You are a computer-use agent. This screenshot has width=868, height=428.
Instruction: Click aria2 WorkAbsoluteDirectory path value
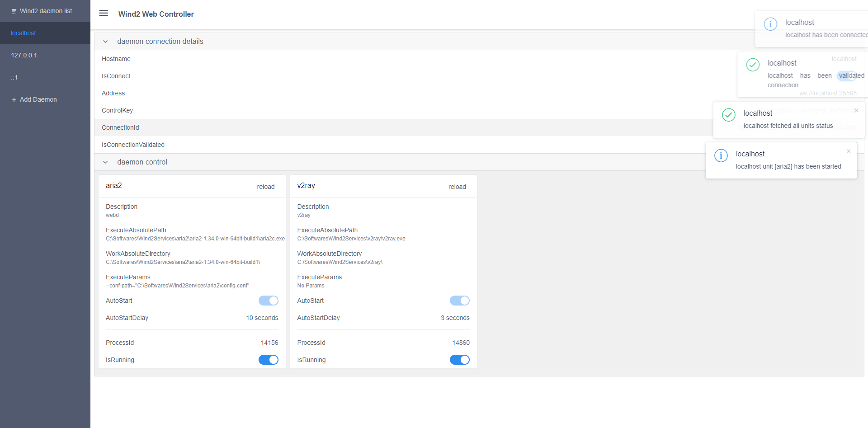pos(183,262)
